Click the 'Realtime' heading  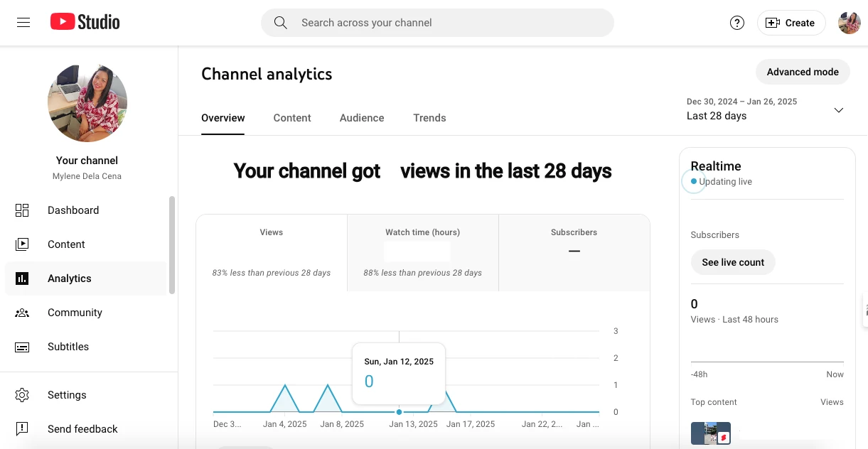point(716,166)
